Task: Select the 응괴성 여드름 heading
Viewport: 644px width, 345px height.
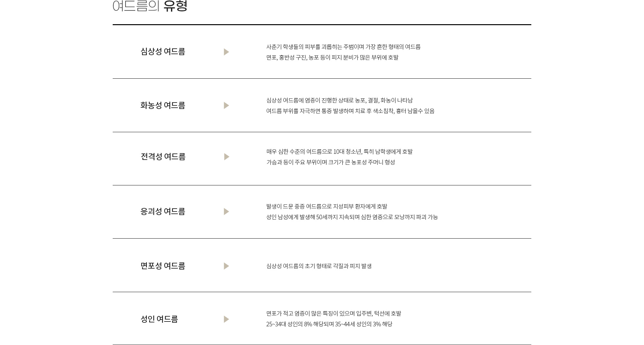Action: [x=163, y=212]
